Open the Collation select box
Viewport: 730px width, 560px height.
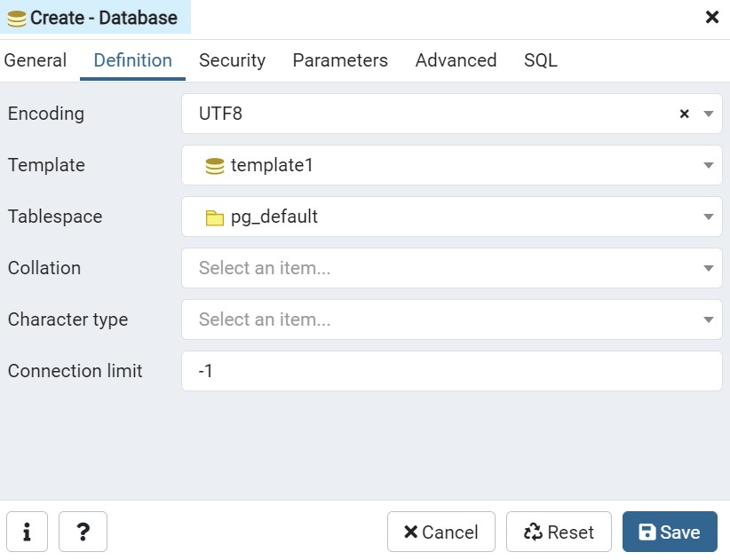(451, 268)
